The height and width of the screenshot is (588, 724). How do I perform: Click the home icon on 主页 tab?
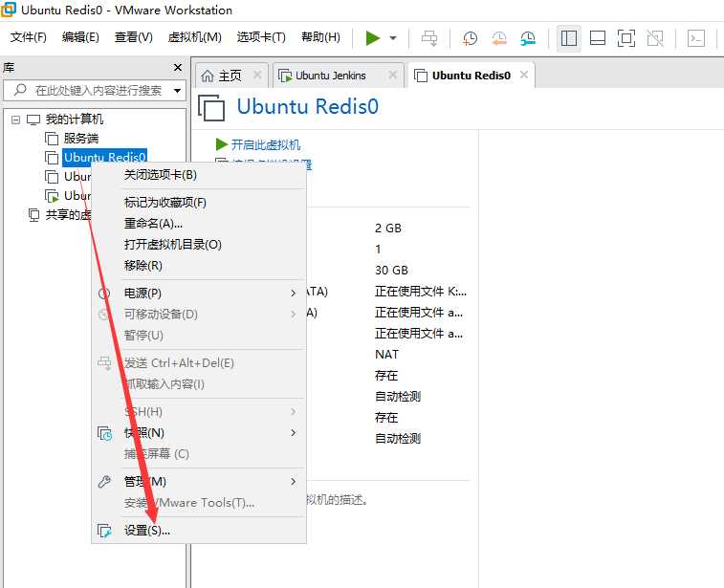tap(208, 76)
